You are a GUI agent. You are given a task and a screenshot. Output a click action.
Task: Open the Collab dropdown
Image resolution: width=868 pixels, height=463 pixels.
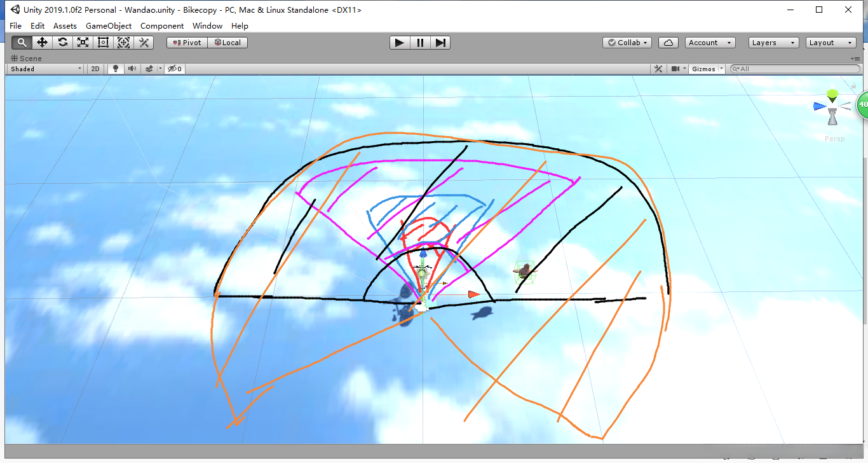click(627, 43)
